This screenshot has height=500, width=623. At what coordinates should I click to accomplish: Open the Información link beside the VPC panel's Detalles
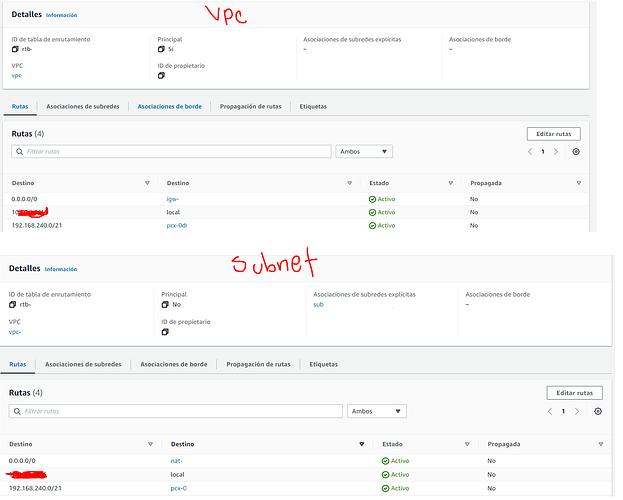61,16
